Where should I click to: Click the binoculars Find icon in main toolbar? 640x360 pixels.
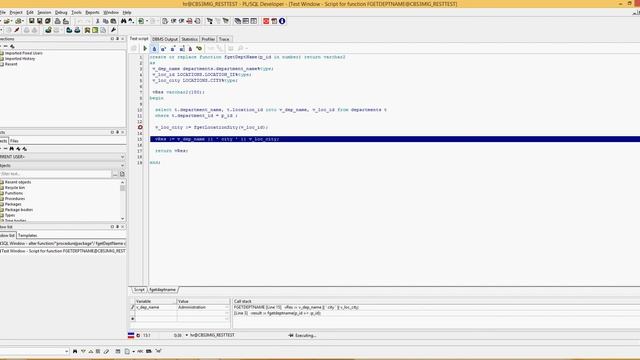123,21
